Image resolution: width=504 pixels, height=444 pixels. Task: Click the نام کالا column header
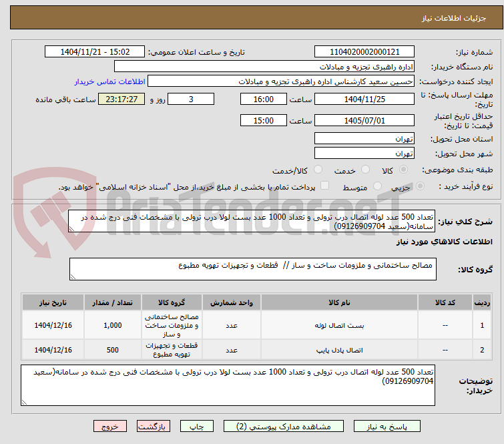[x=339, y=302]
